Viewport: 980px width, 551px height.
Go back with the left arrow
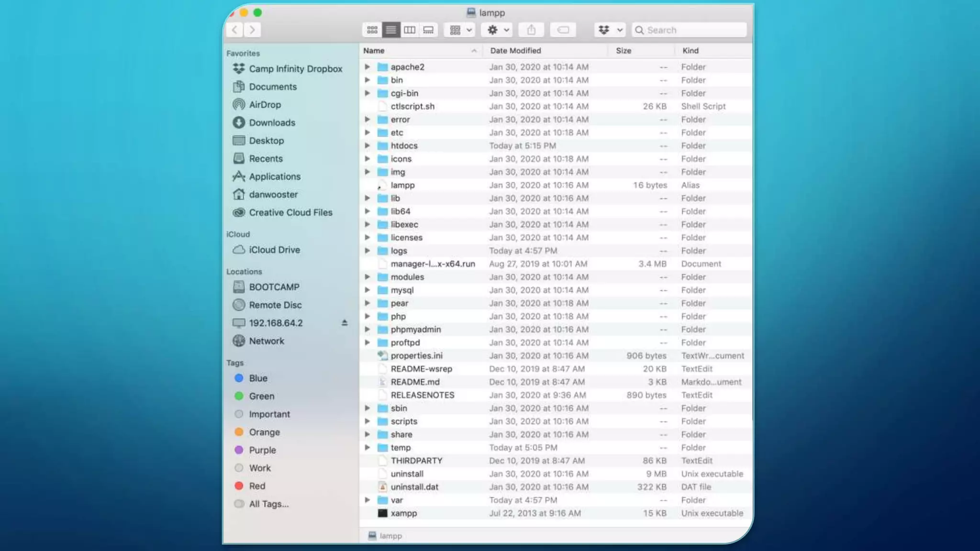(234, 30)
